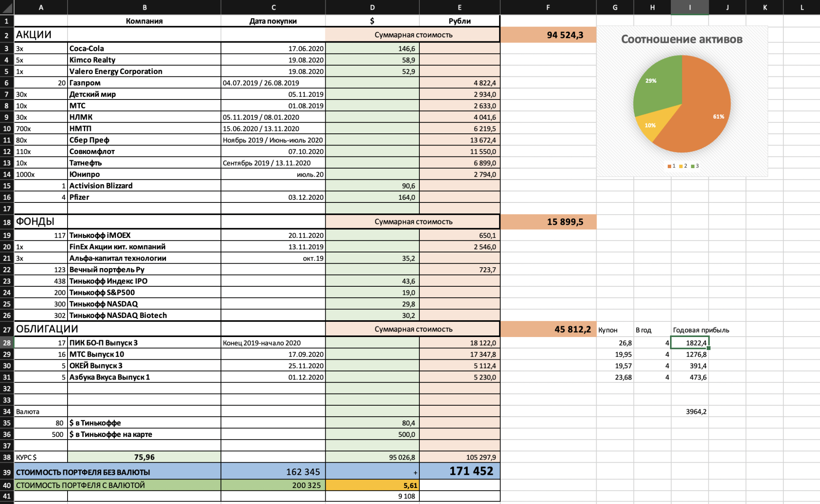Click the МТС Выпуск 10 cell
The image size is (820, 504).
click(144, 354)
